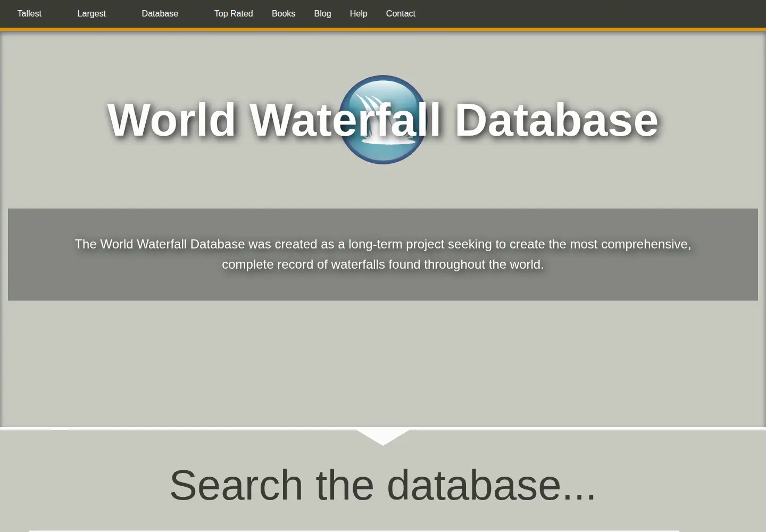Click the "Search the database..." heading
The width and height of the screenshot is (766, 532).
coord(383,485)
